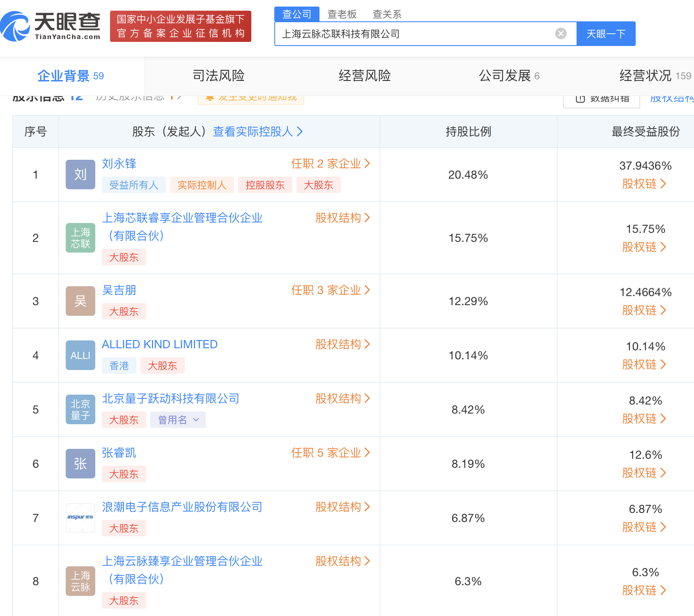
Task: Open 上海云脉 shareholder avatar
Action: point(80,581)
